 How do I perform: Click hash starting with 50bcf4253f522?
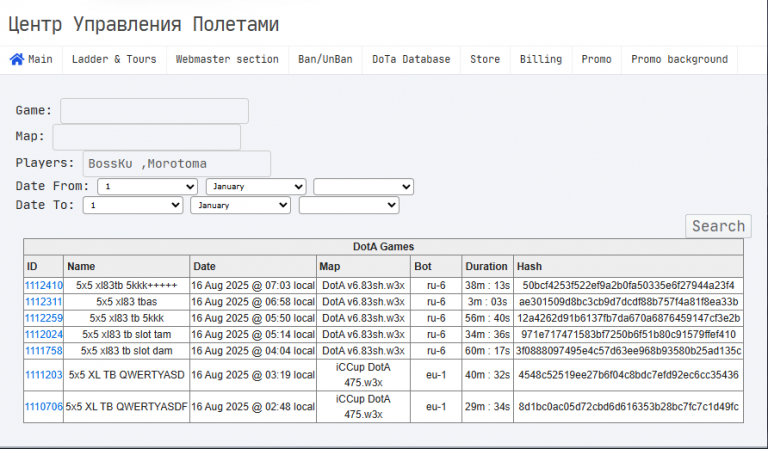628,285
